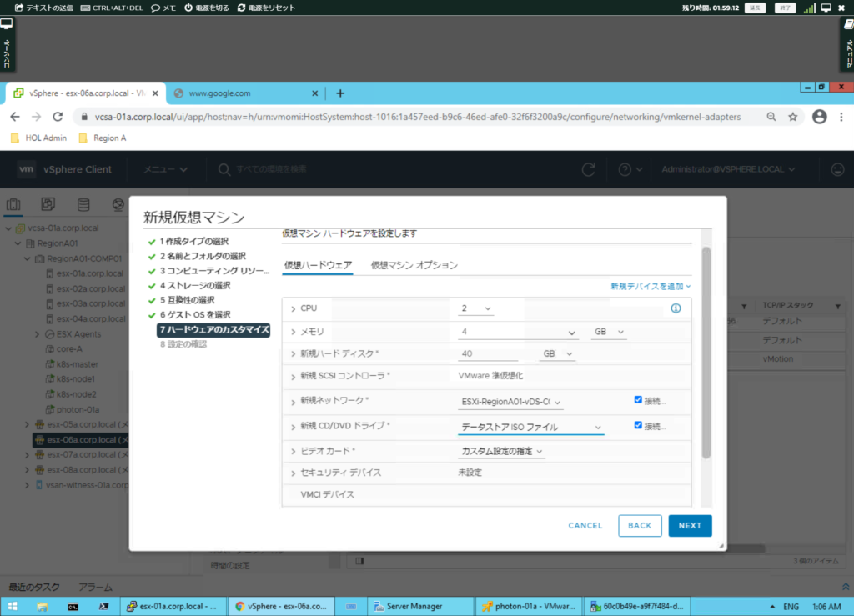Click the NEXT button

(690, 525)
